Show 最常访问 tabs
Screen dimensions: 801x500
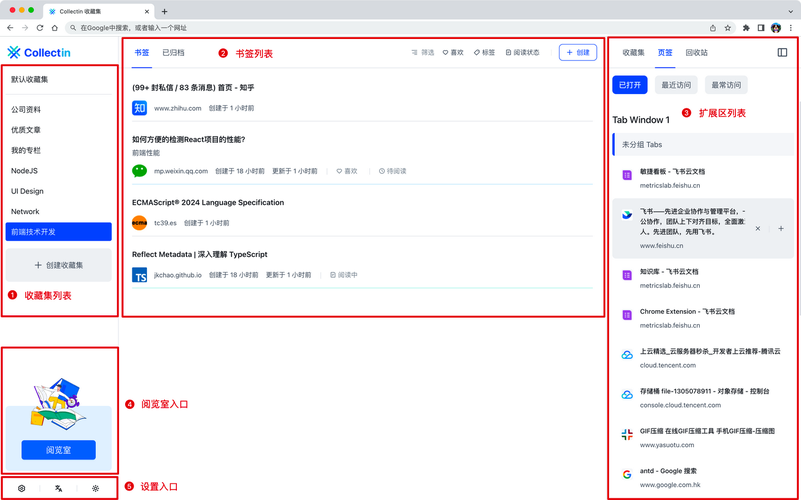726,85
